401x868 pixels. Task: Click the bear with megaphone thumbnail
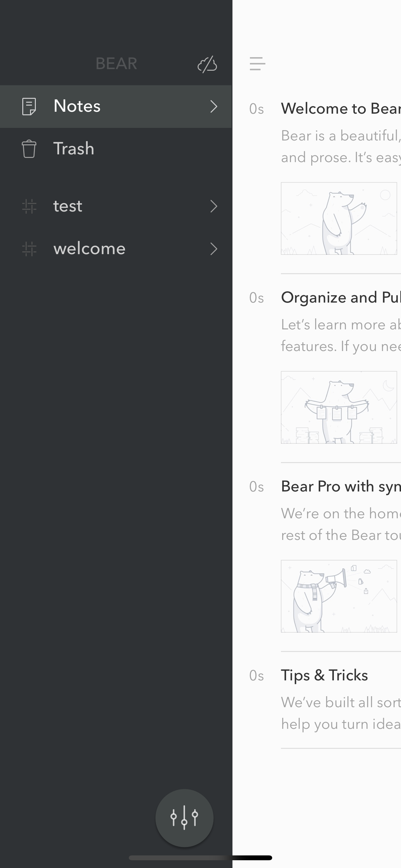(339, 596)
